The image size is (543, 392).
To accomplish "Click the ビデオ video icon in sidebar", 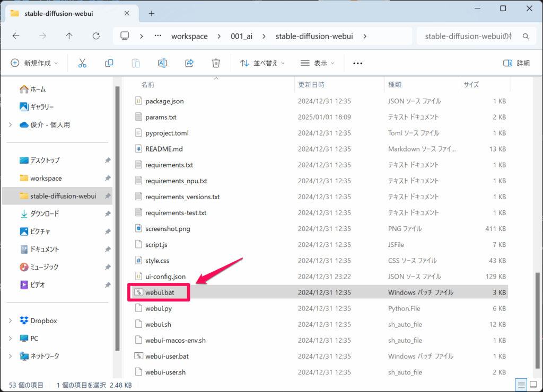I will pos(24,285).
